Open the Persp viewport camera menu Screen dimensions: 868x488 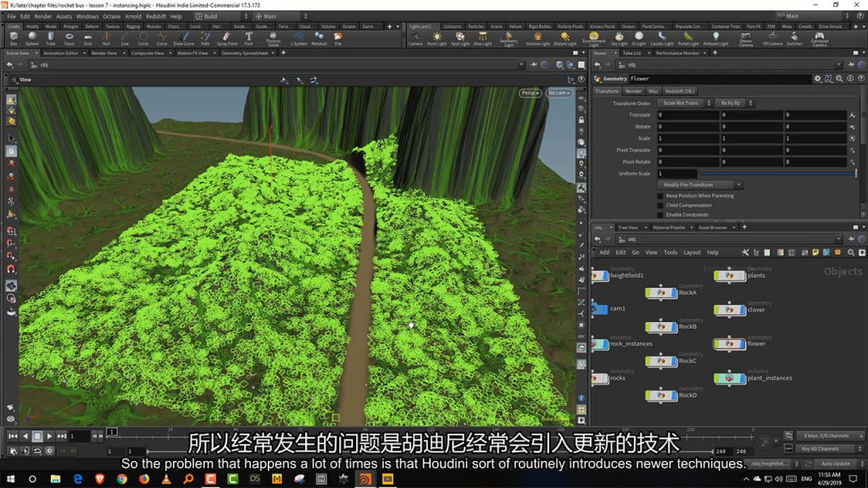(530, 93)
